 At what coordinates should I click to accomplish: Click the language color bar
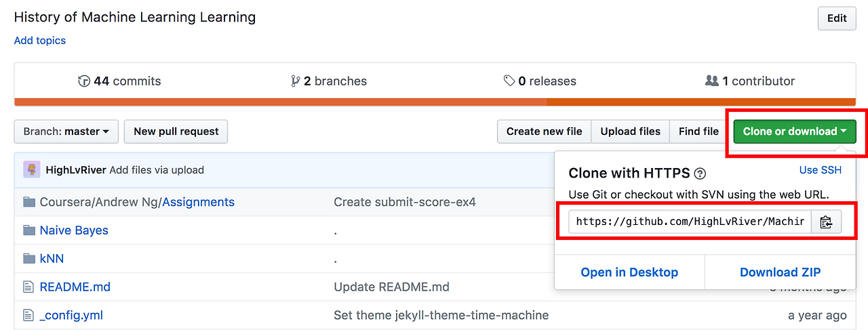(434, 102)
